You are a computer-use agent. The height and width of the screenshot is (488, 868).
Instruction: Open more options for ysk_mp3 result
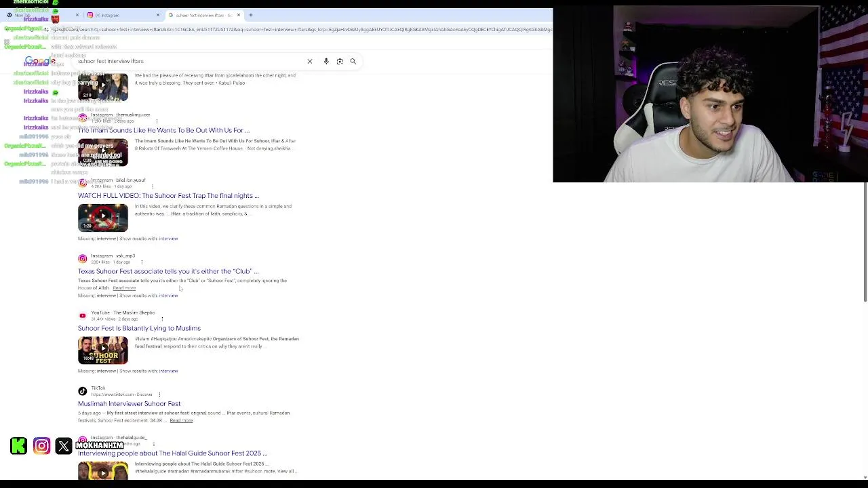pyautogui.click(x=142, y=262)
